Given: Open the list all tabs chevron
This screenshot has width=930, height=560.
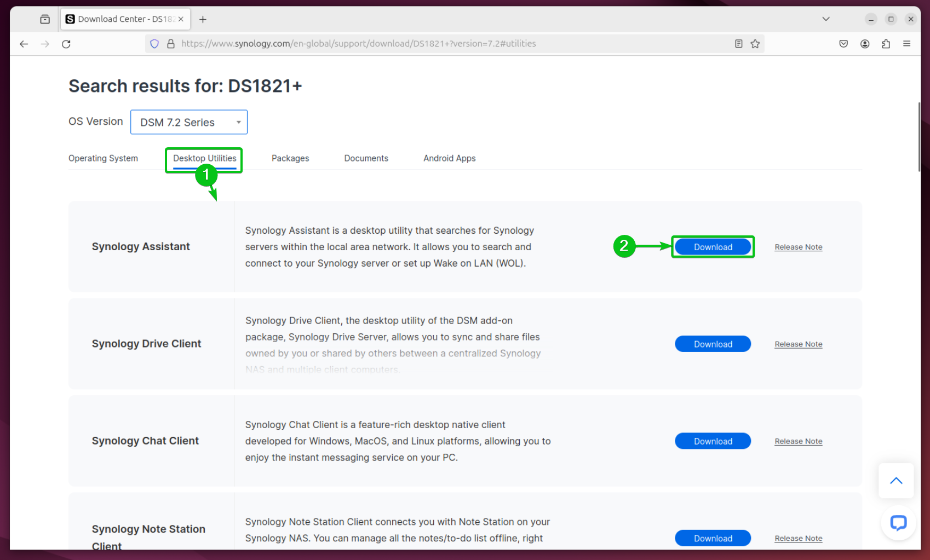Looking at the screenshot, I should [x=826, y=19].
